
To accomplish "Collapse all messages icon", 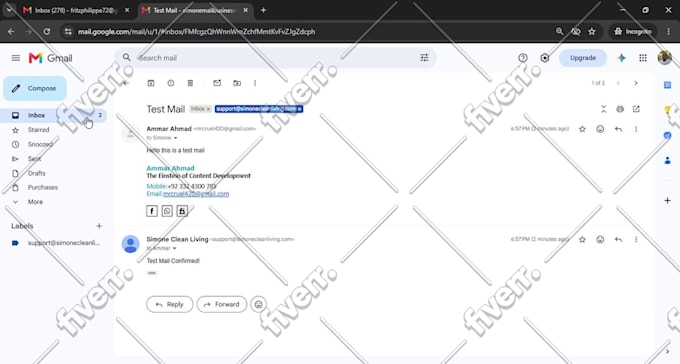I will pyautogui.click(x=603, y=109).
